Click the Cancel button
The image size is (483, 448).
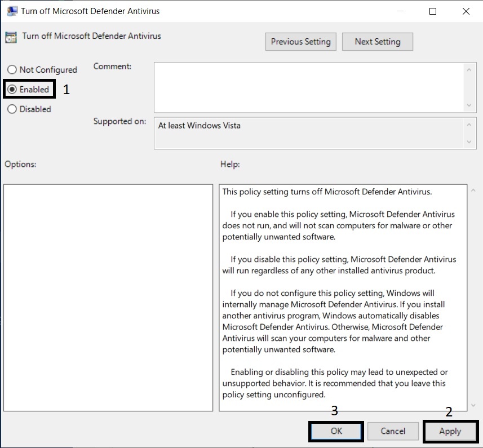click(393, 431)
